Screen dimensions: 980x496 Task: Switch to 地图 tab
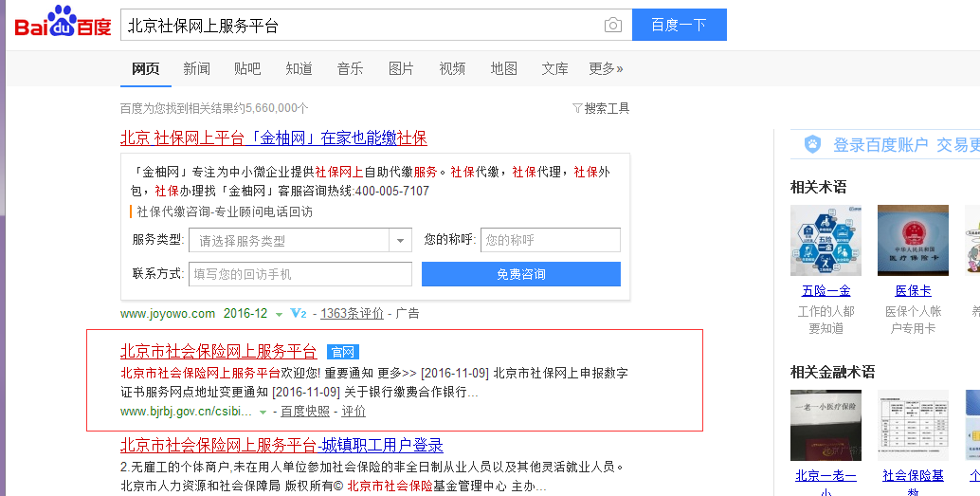(504, 69)
